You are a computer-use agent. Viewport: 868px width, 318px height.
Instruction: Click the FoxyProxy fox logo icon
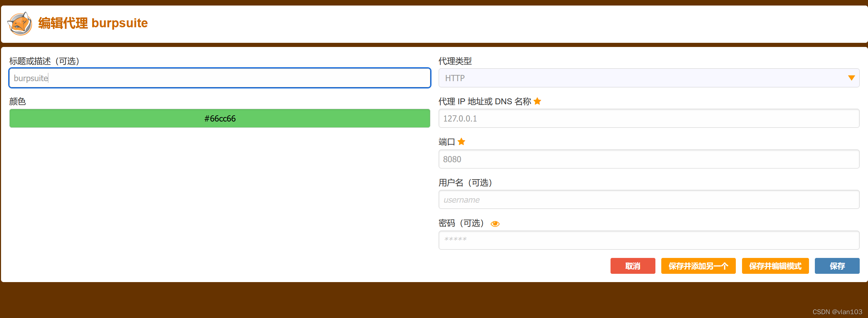coord(20,23)
